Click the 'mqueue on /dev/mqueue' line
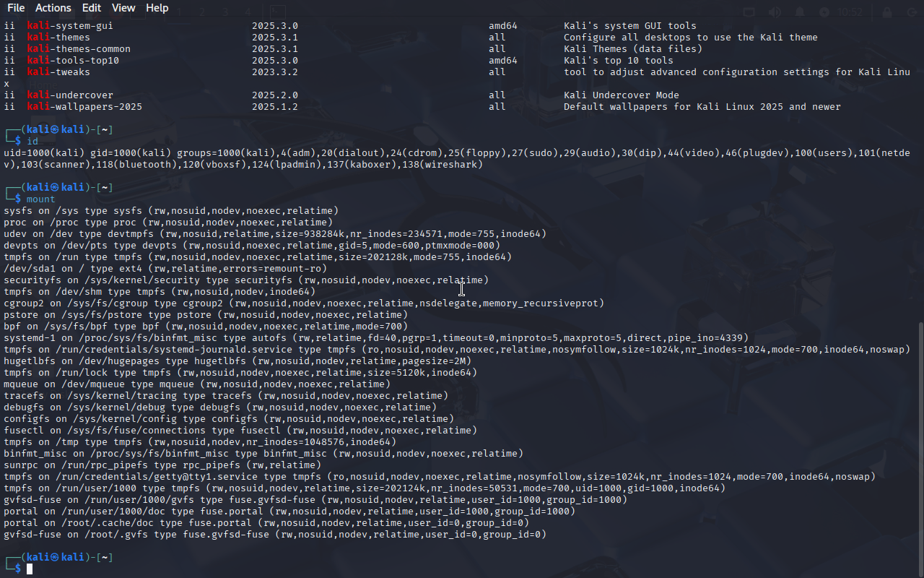Image resolution: width=924 pixels, height=578 pixels. pyautogui.click(x=197, y=384)
